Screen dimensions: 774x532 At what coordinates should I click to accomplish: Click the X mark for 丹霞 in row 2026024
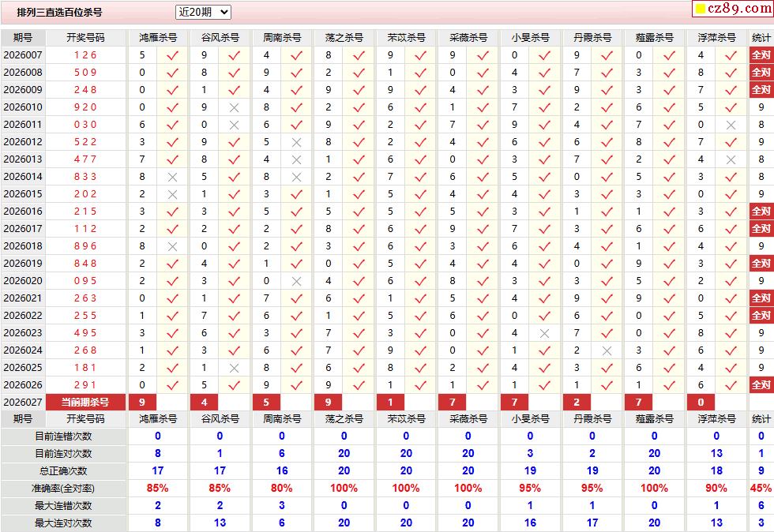point(607,350)
